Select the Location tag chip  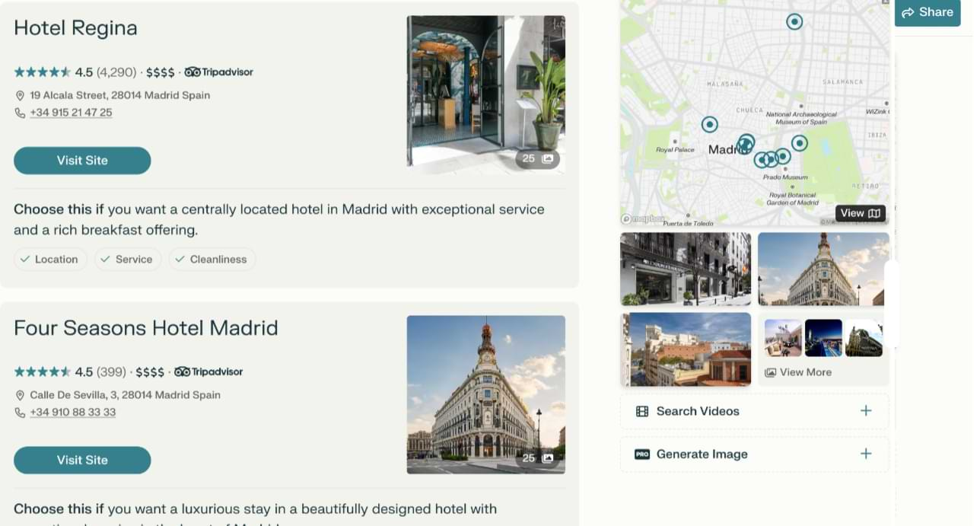50,260
